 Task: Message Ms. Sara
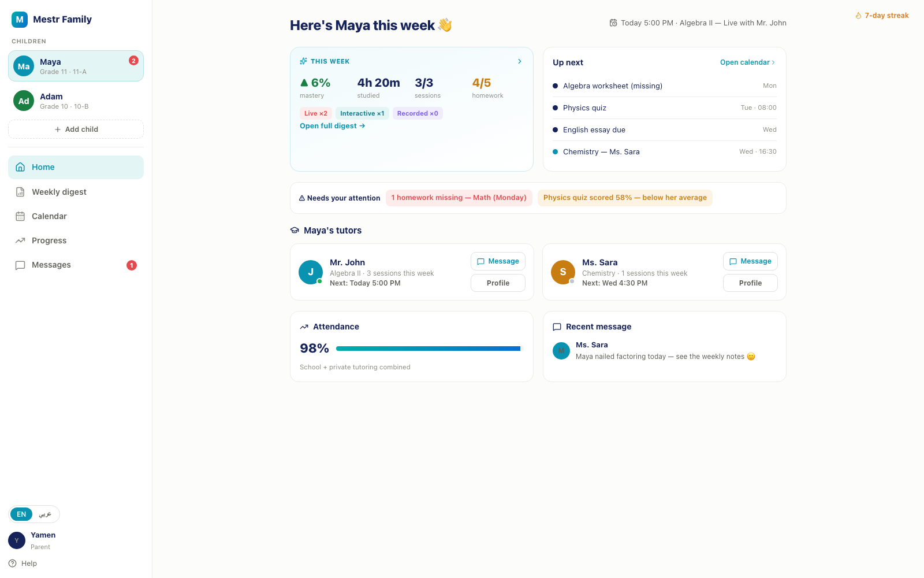tap(750, 261)
